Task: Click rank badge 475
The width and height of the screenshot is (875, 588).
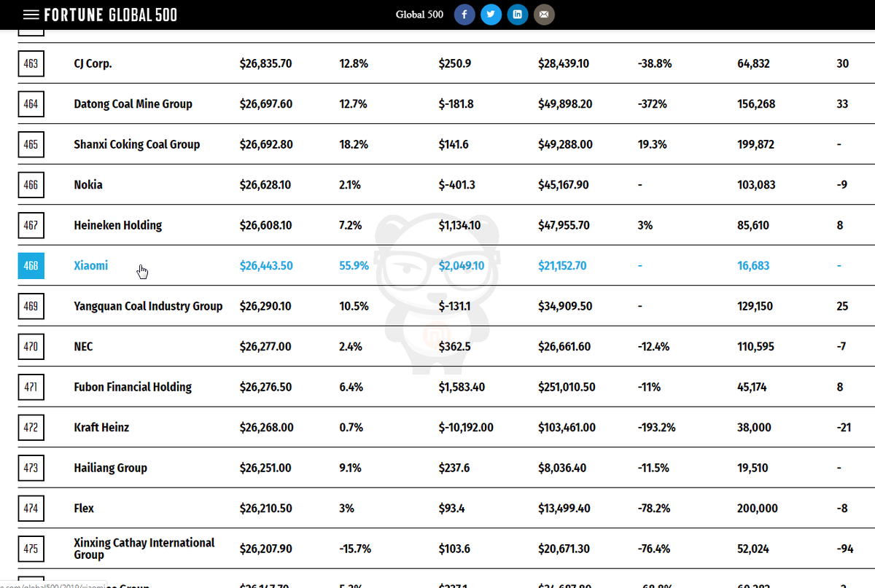Action: (31, 549)
